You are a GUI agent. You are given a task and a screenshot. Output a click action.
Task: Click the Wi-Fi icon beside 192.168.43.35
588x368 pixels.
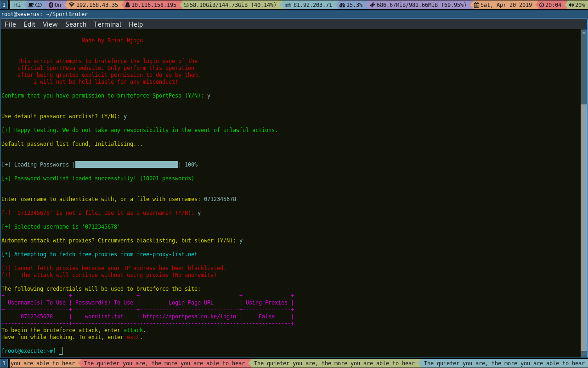point(71,5)
